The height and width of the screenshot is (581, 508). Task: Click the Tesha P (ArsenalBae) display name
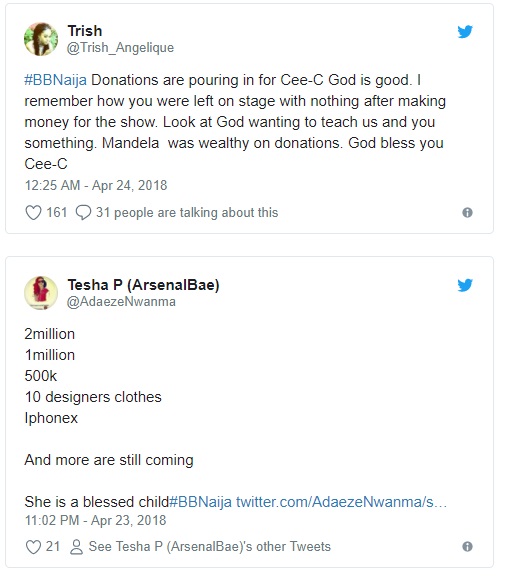tap(143, 285)
